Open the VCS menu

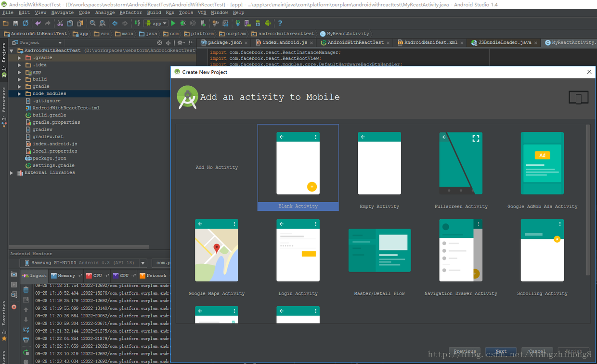point(202,13)
